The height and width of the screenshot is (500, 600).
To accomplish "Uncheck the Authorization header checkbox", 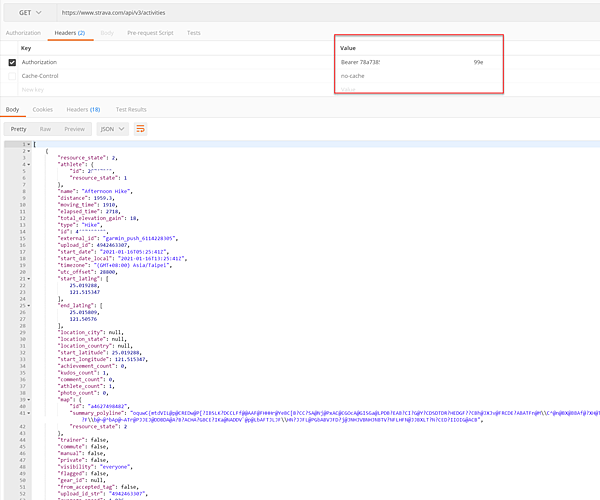I will click(x=12, y=62).
